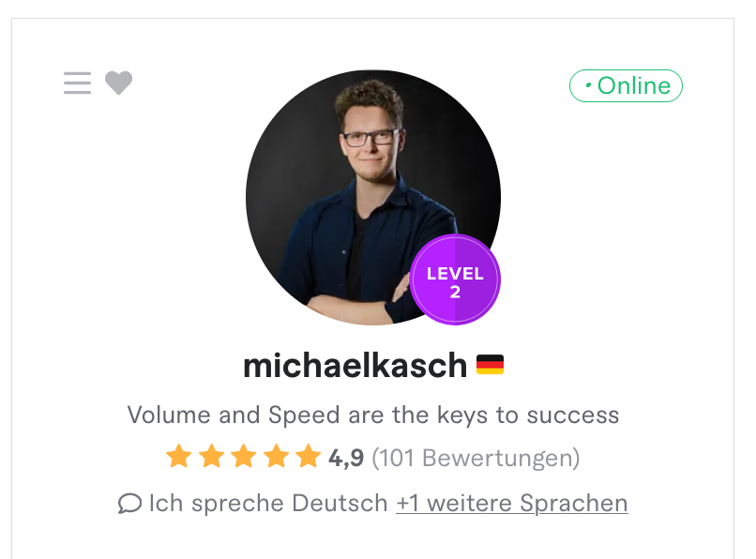756x559 pixels.
Task: Click the 4,9 rating score
Action: pyautogui.click(x=346, y=458)
